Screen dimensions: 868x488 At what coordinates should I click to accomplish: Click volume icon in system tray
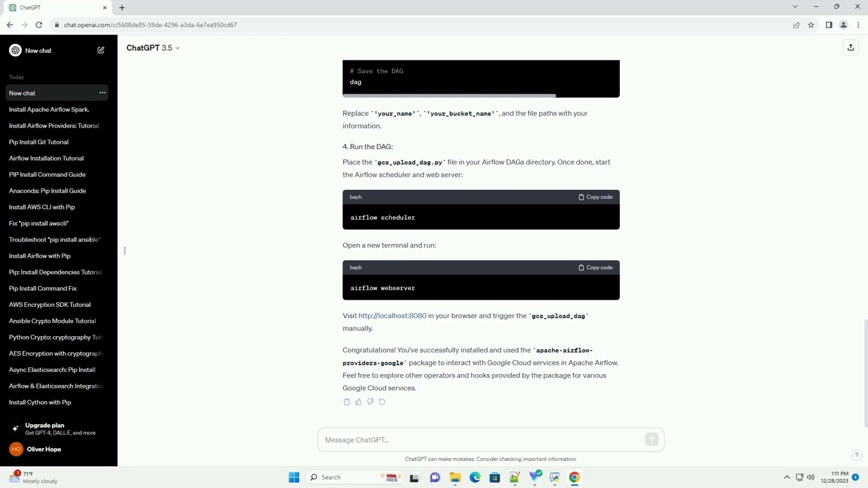click(810, 477)
